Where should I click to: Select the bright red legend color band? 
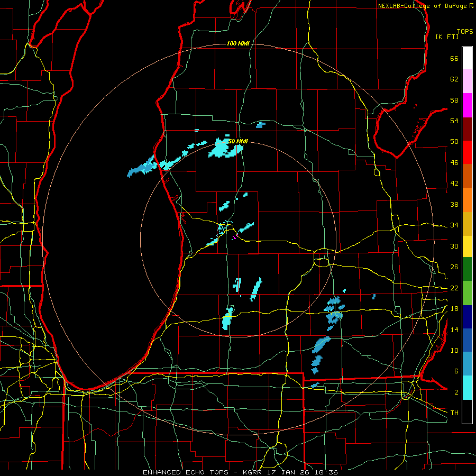pos(467,152)
